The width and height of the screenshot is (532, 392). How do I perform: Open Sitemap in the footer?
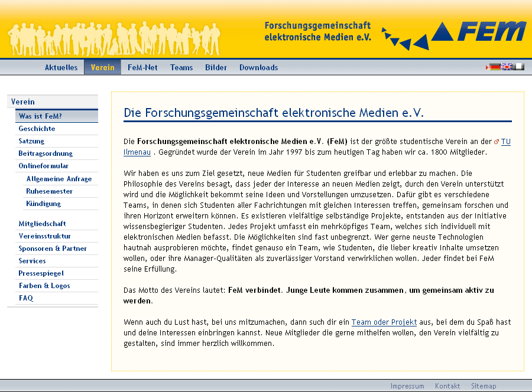tap(484, 386)
